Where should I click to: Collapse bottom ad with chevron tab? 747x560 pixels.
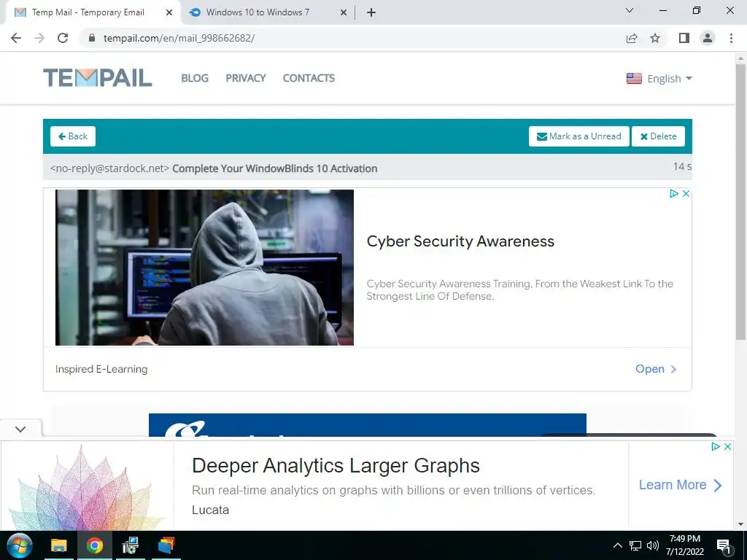click(20, 429)
